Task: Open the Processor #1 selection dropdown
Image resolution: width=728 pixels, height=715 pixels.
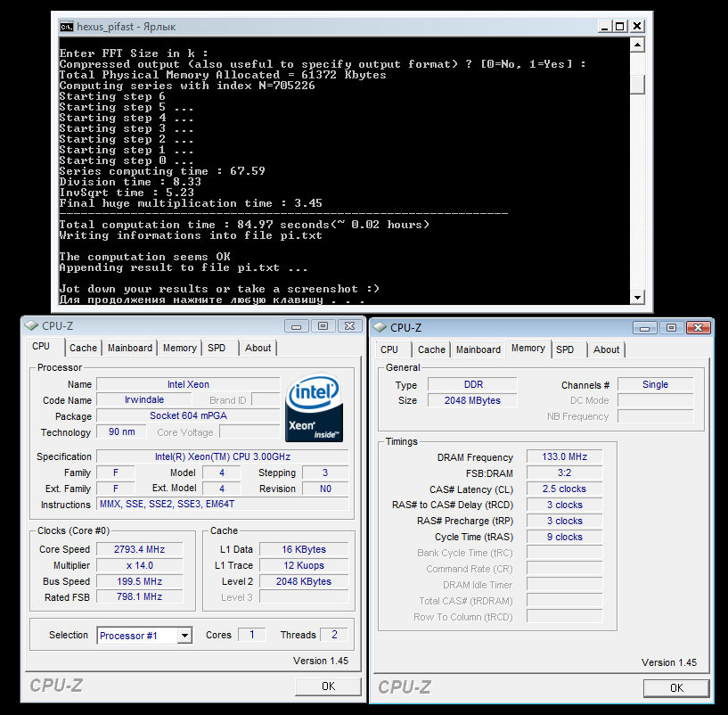Action: pyautogui.click(x=184, y=635)
